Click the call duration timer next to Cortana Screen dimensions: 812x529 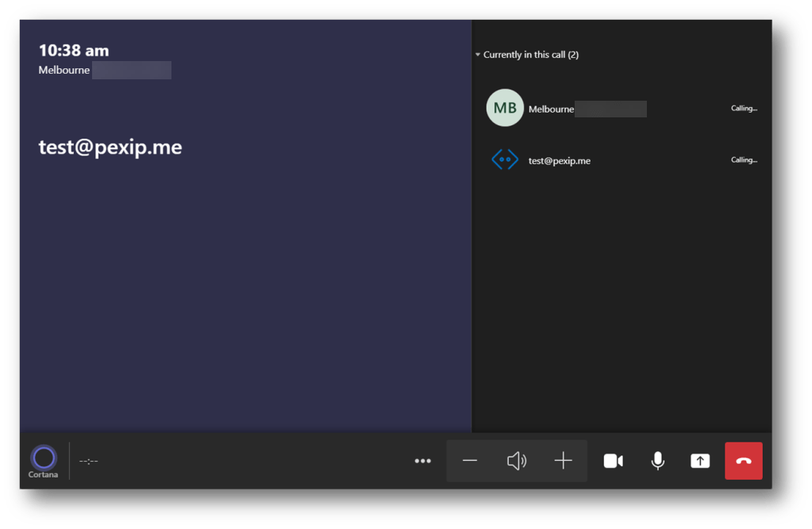[88, 462]
